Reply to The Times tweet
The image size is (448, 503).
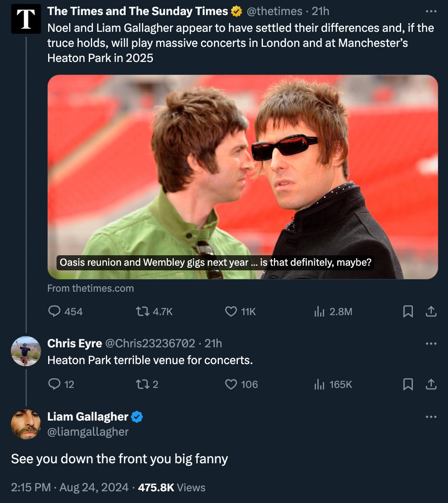tap(55, 311)
